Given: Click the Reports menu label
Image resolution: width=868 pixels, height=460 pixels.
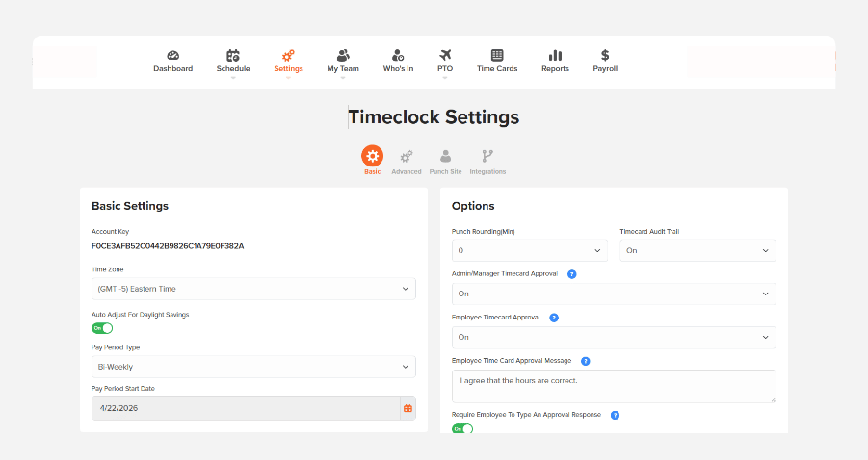Looking at the screenshot, I should [x=555, y=68].
